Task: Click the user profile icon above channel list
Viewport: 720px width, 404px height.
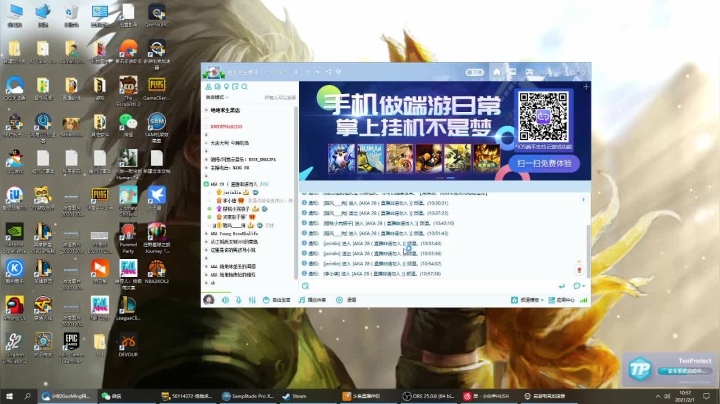Action: [208, 86]
